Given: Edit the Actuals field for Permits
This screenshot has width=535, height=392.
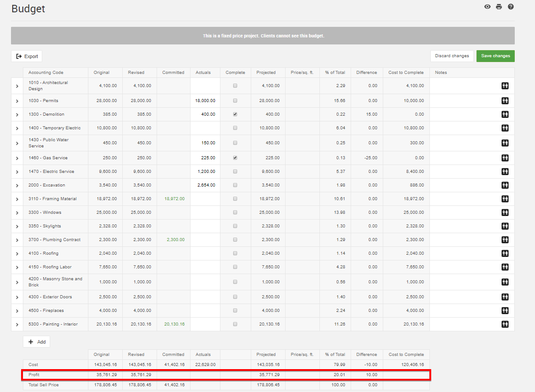Looking at the screenshot, I should point(205,101).
